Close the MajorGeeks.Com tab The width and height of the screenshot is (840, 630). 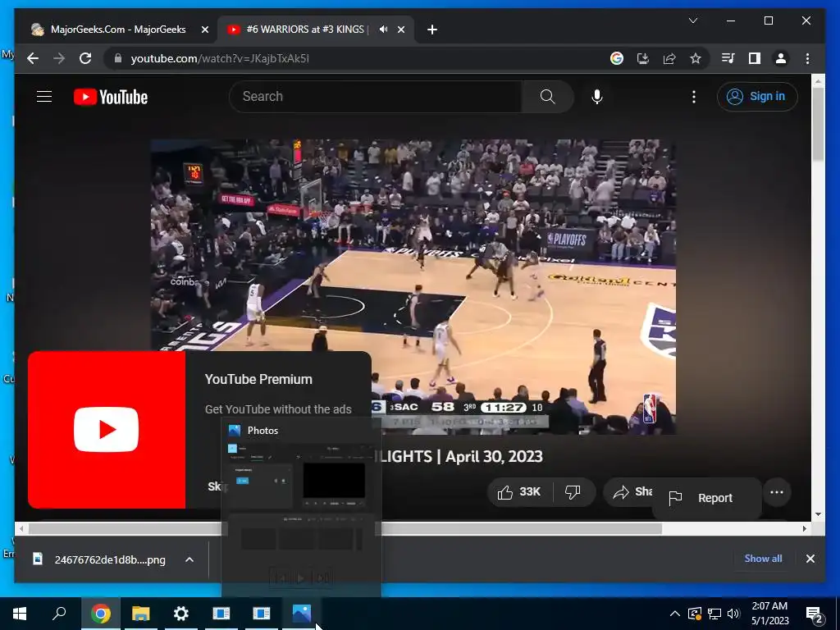pos(204,30)
